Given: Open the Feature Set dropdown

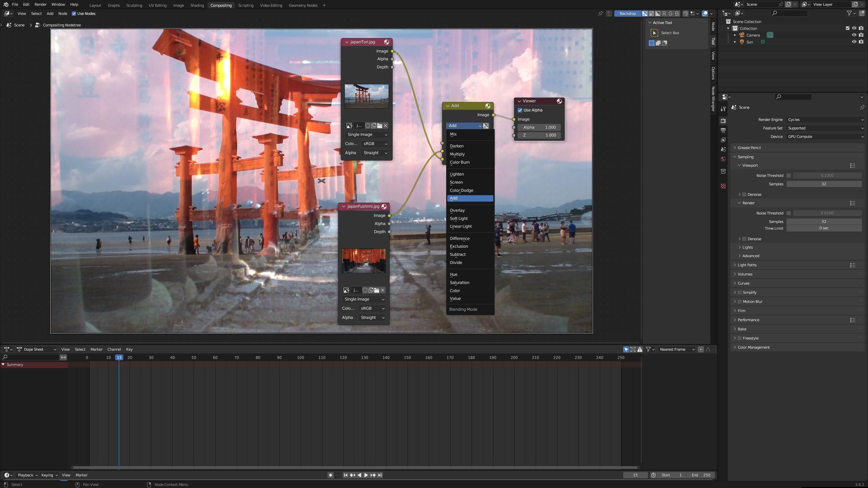Looking at the screenshot, I should (825, 128).
